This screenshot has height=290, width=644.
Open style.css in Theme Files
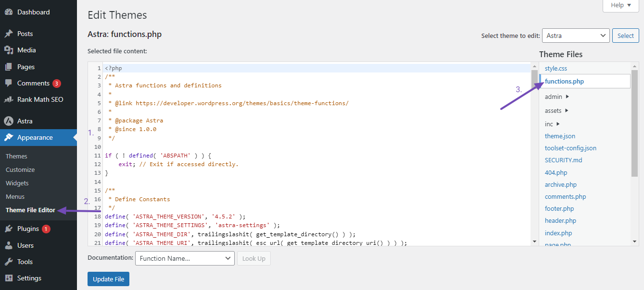(x=556, y=69)
